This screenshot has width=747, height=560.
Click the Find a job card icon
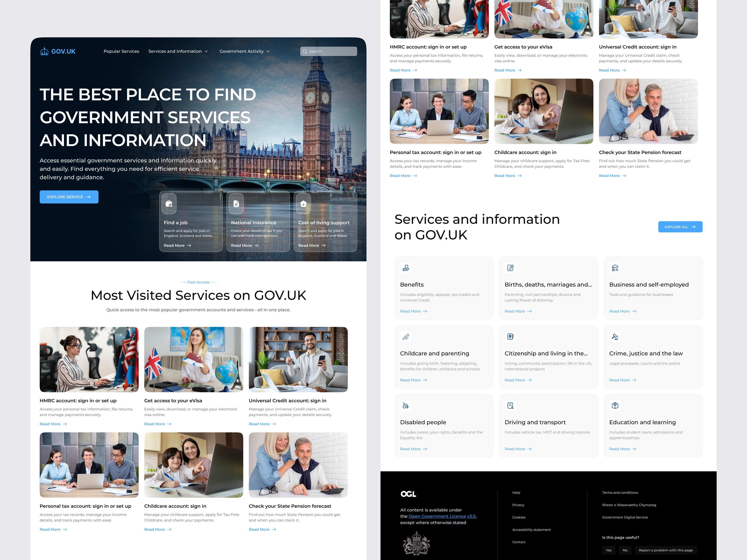coord(169,203)
